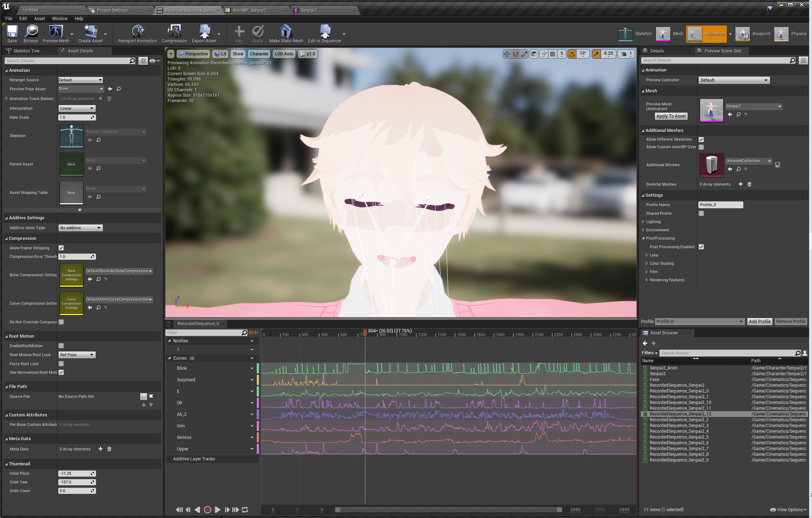
Task: Toggle the Allow Frame Stripping checkbox
Action: coord(61,248)
